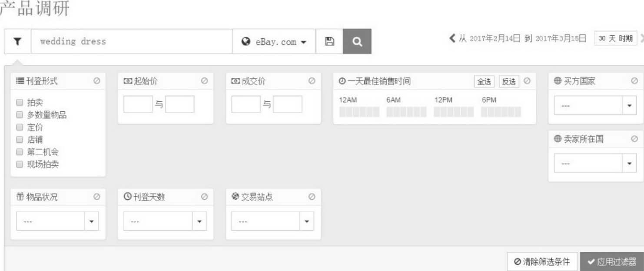Select the first hour block under 6AM
This screenshot has height=271, width=644.
(390, 112)
